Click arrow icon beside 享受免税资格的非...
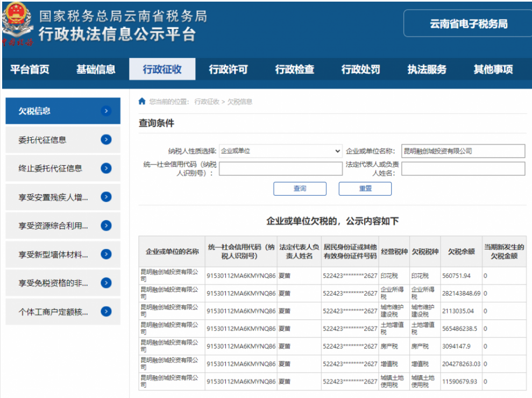532x398 pixels. click(x=106, y=283)
